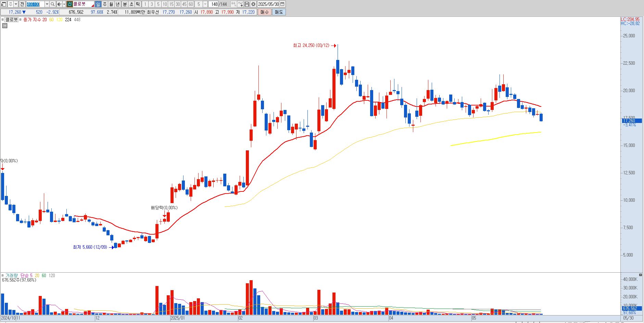Click the candle count field 148
The width and height of the screenshot is (644, 323).
[214, 4]
